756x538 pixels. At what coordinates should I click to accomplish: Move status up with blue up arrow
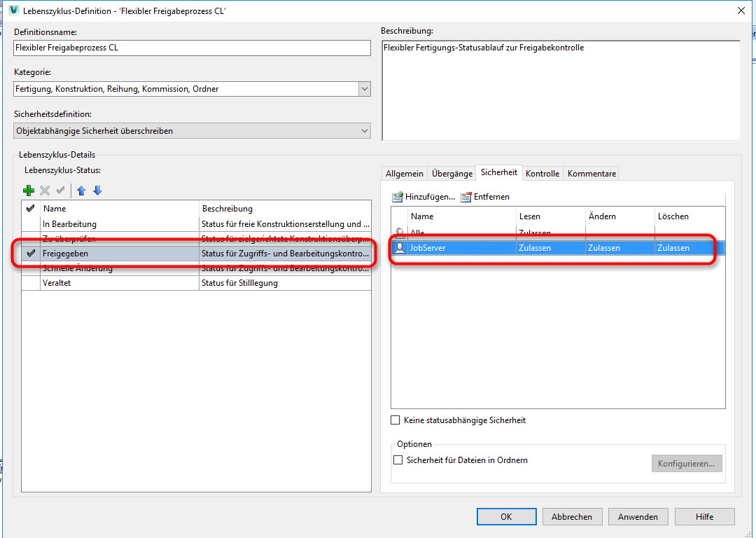pos(82,190)
